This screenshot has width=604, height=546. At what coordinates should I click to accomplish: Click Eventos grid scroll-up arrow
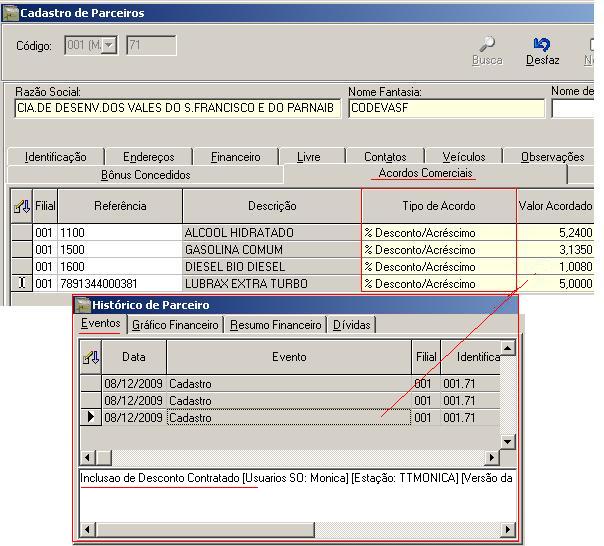[x=508, y=348]
